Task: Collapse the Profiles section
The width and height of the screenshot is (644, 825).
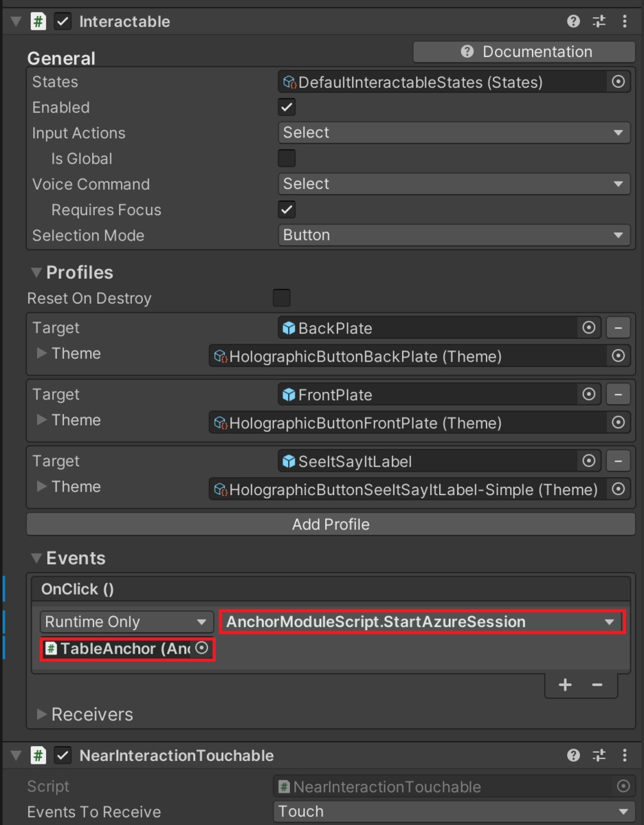Action: (36, 272)
